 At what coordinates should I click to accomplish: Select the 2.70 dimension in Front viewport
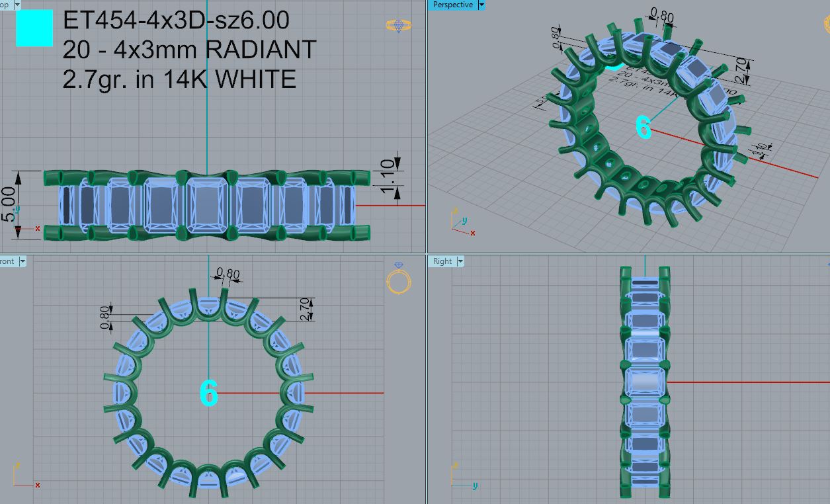(306, 309)
